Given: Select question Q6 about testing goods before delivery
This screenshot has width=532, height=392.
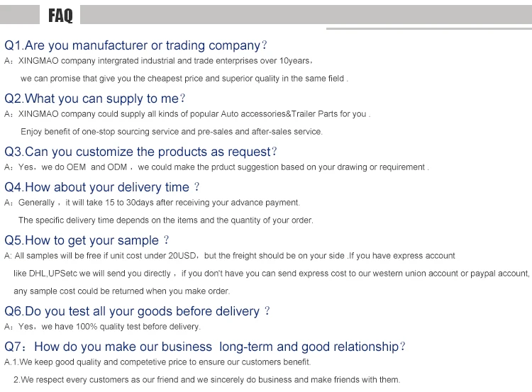Looking at the screenshot, I should point(137,311).
